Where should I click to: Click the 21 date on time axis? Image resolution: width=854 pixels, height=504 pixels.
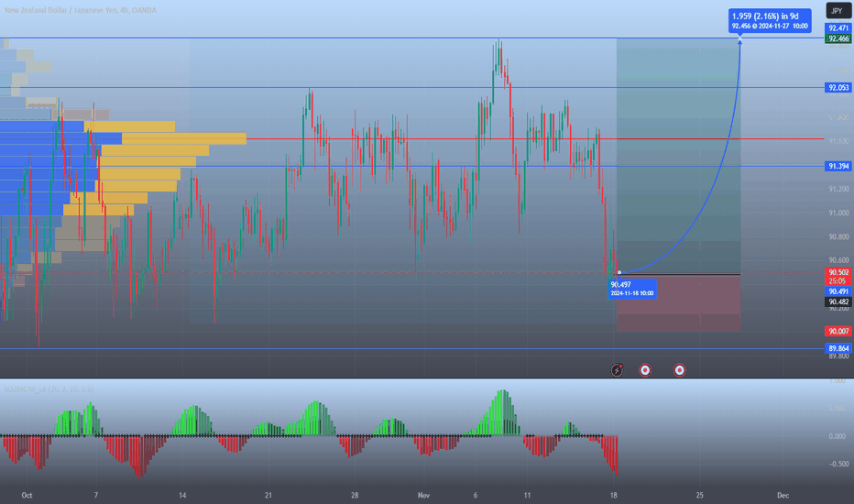click(268, 495)
